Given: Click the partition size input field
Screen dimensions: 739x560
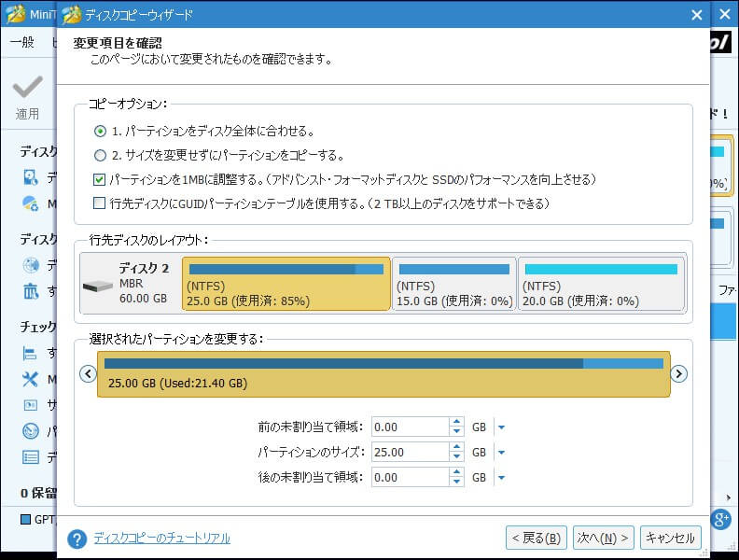Looking at the screenshot, I should [x=410, y=452].
